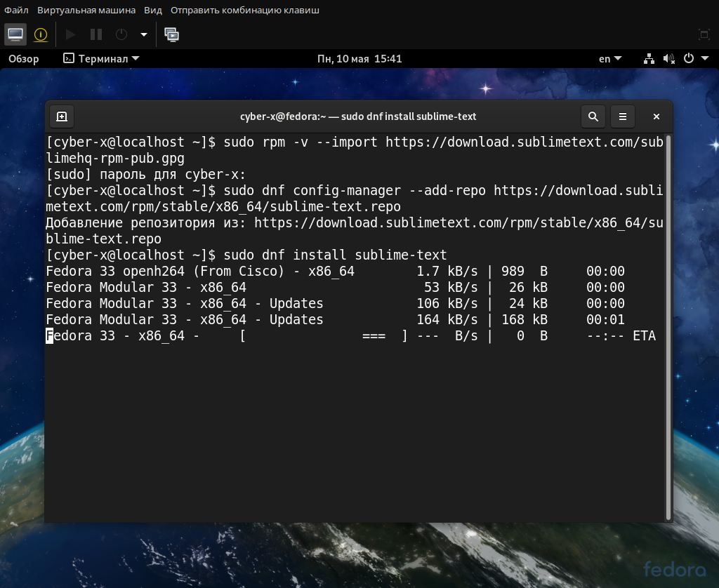Image resolution: width=719 pixels, height=588 pixels.
Task: Click the virtual machine console monitor icon
Action: (15, 34)
